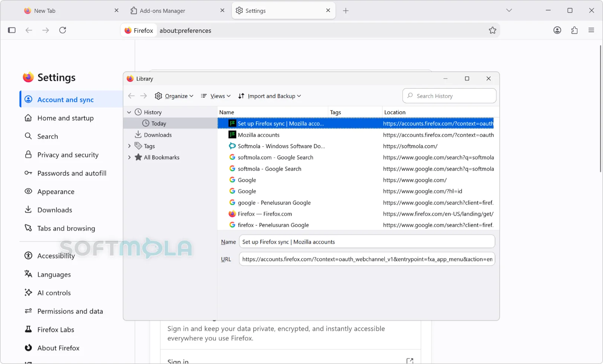Screen dimensions: 603x364
Task: Click the Search History field
Action: 449,96
